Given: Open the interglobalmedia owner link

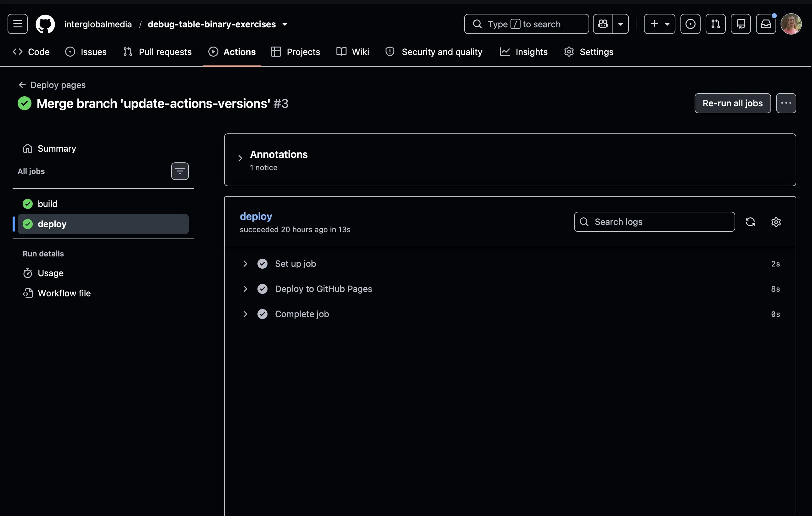Looking at the screenshot, I should coord(98,24).
